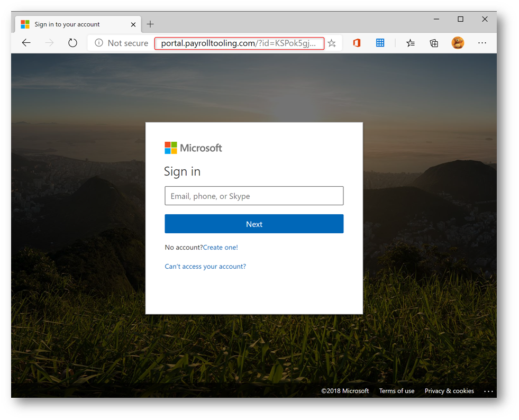
Task: Open 'Can't access your account?' link
Action: [x=205, y=267]
